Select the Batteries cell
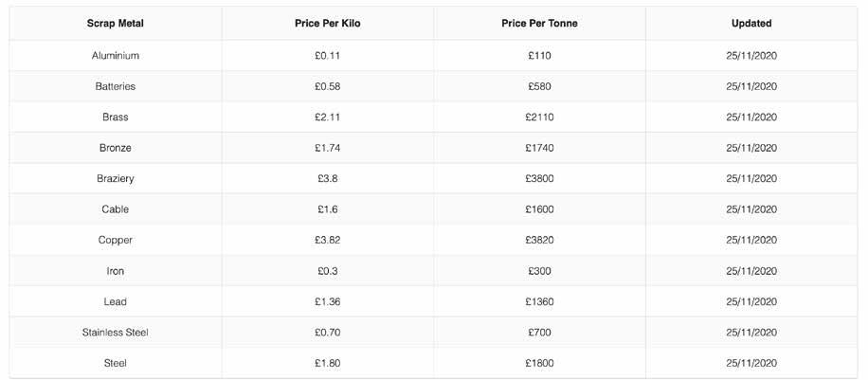The width and height of the screenshot is (868, 380). [x=115, y=86]
